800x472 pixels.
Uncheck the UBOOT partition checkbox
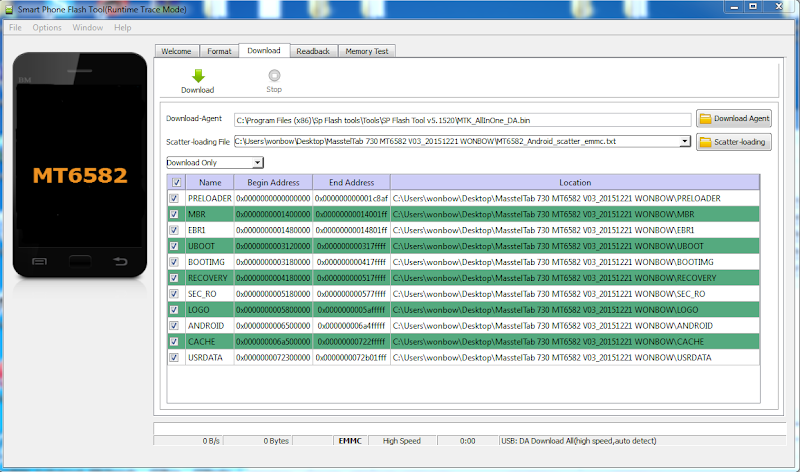174,246
